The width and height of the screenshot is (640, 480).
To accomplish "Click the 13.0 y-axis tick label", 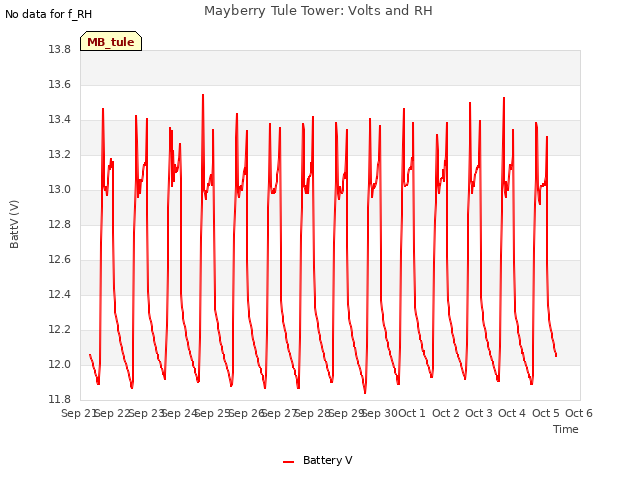I will click(x=59, y=189).
